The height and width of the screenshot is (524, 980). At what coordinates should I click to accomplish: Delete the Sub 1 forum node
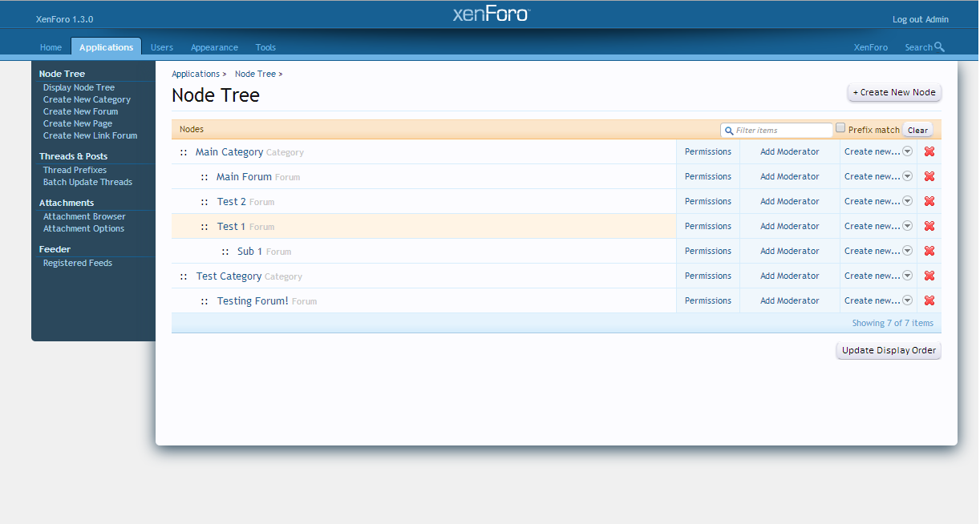[x=929, y=251]
